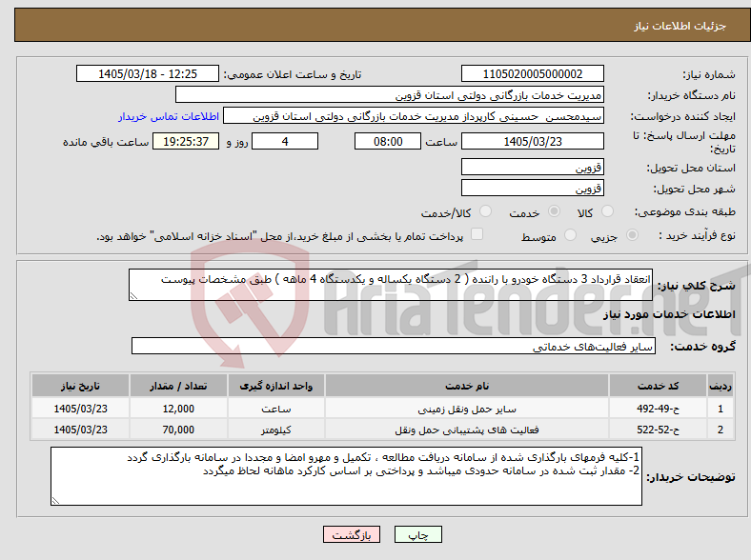
Task: Click the quantity cell 12,000
Action: pyautogui.click(x=178, y=409)
